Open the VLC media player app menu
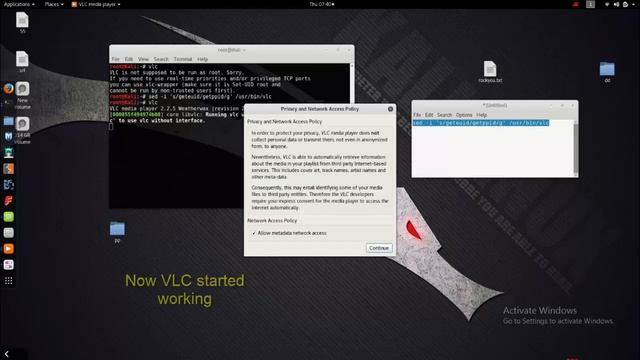The height and width of the screenshot is (360, 640). (96, 4)
